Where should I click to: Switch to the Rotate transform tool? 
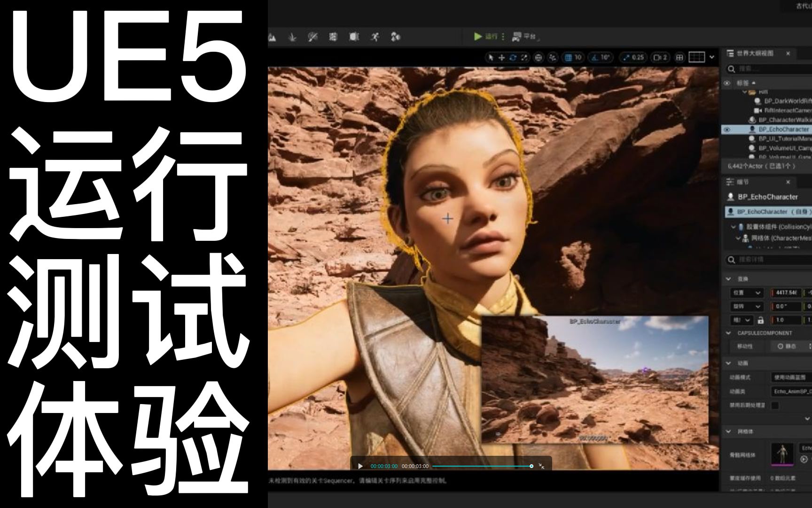coord(512,57)
